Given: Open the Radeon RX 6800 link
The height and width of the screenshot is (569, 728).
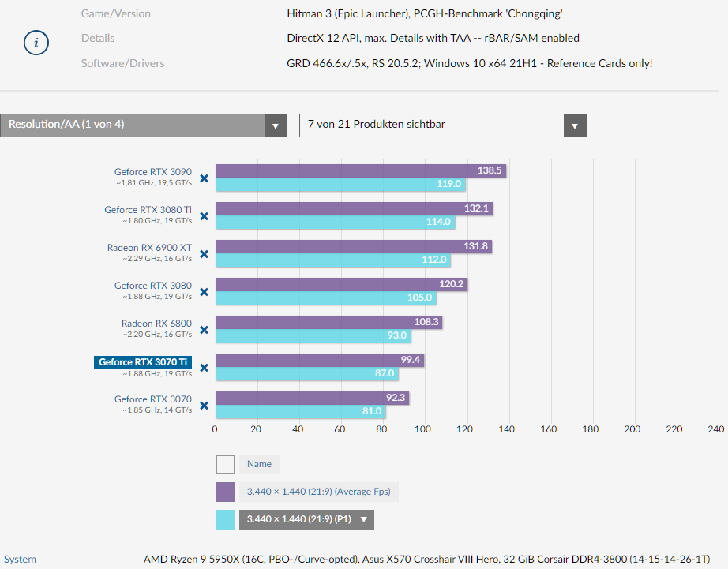Looking at the screenshot, I should [x=156, y=324].
